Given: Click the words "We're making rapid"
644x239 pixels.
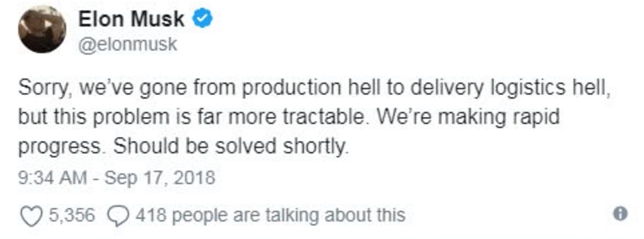Looking at the screenshot, I should pyautogui.click(x=468, y=117).
